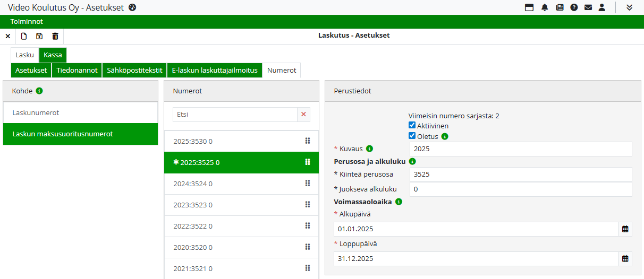Open the user profile icon
Screen dimensions: 644x279
click(602, 7)
